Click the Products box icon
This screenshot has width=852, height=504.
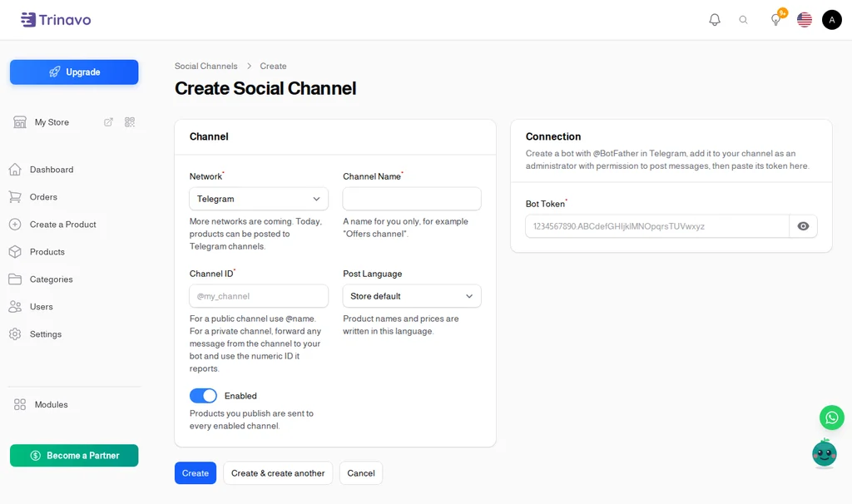(15, 252)
